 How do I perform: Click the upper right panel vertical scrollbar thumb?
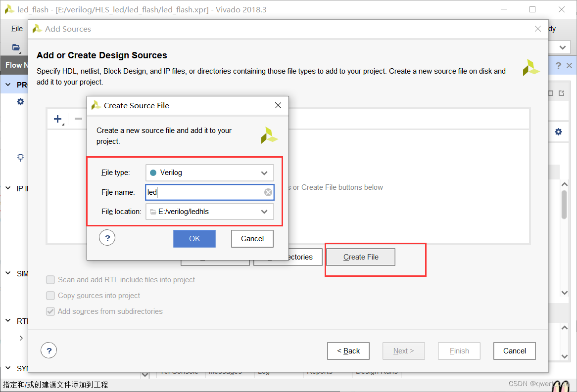[x=565, y=205]
